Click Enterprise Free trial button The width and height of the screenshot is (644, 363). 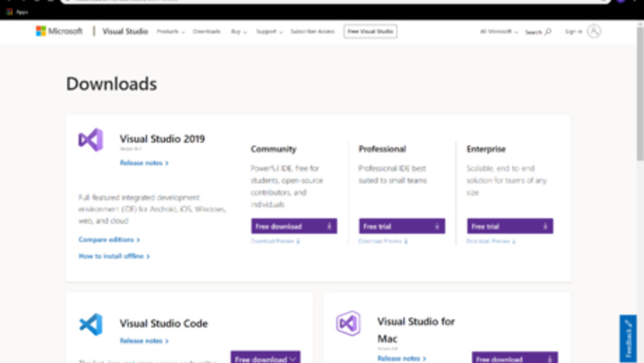509,226
